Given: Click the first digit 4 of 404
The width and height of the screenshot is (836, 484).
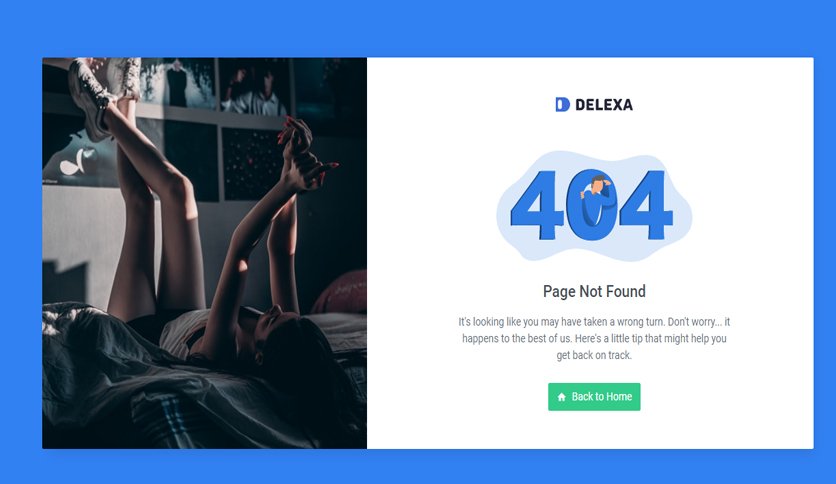Looking at the screenshot, I should coord(537,205).
